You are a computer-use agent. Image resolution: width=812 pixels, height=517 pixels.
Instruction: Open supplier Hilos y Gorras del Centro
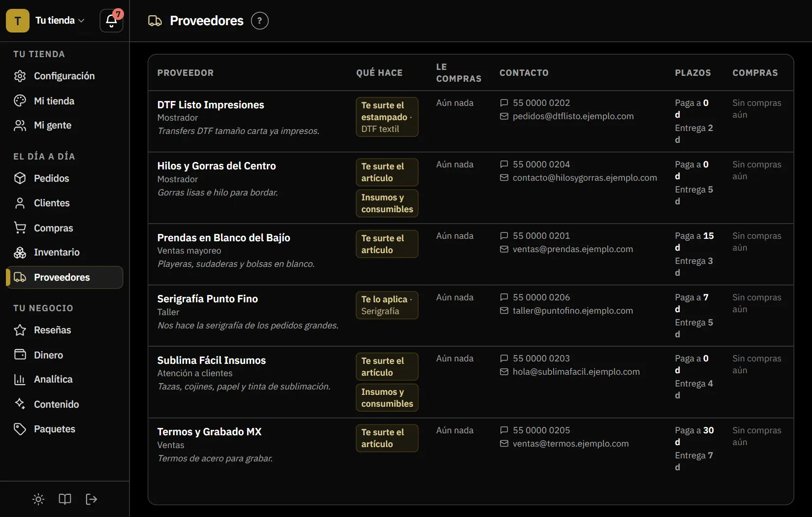(x=217, y=166)
